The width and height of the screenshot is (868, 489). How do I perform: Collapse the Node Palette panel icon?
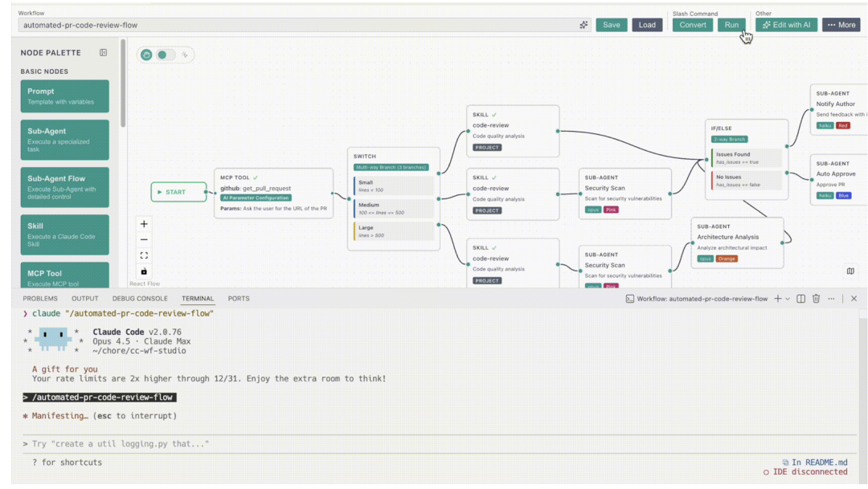click(x=103, y=53)
